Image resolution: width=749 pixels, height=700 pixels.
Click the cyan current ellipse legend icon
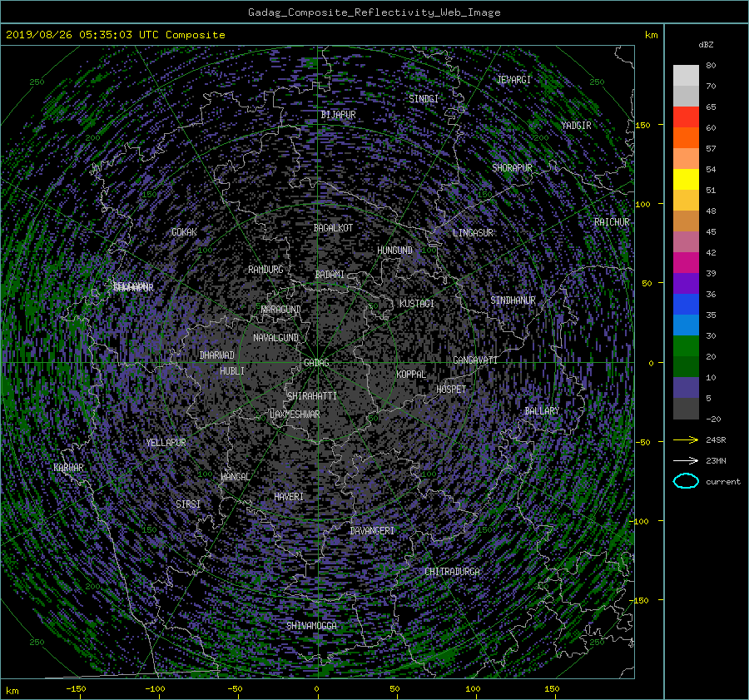click(686, 481)
